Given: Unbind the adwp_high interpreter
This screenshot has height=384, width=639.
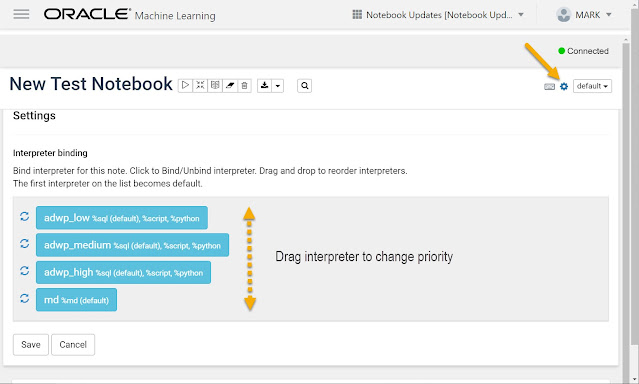Looking at the screenshot, I should point(123,272).
